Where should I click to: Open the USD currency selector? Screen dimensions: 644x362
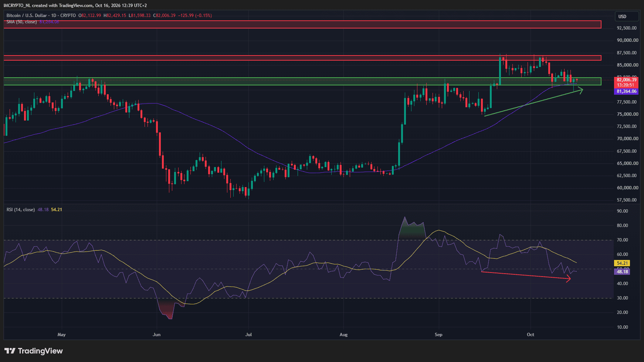627,16
